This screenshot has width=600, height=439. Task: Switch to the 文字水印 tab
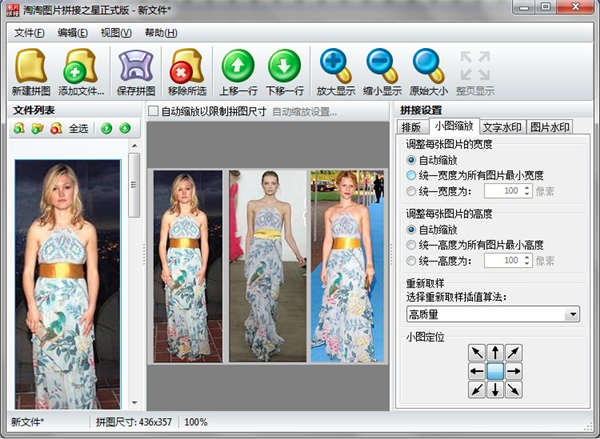tap(504, 127)
